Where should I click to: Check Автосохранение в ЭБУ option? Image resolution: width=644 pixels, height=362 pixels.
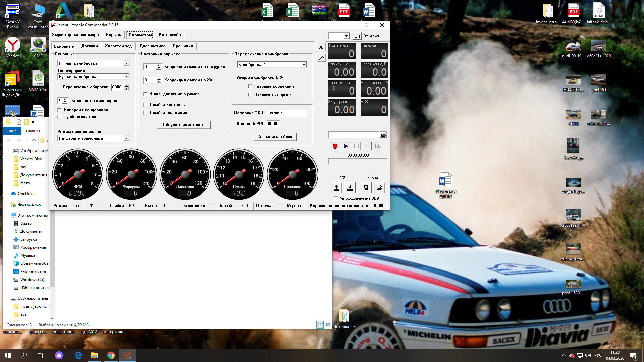tap(336, 198)
